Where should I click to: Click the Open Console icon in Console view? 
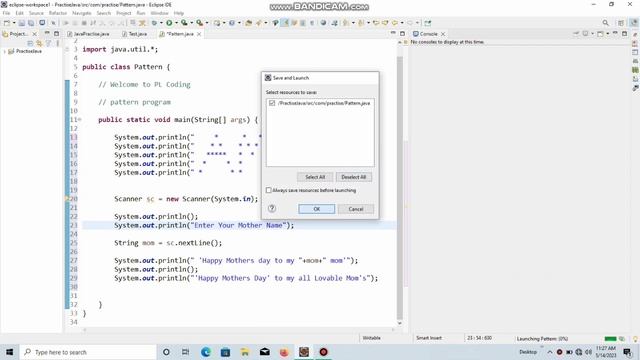pos(600,33)
